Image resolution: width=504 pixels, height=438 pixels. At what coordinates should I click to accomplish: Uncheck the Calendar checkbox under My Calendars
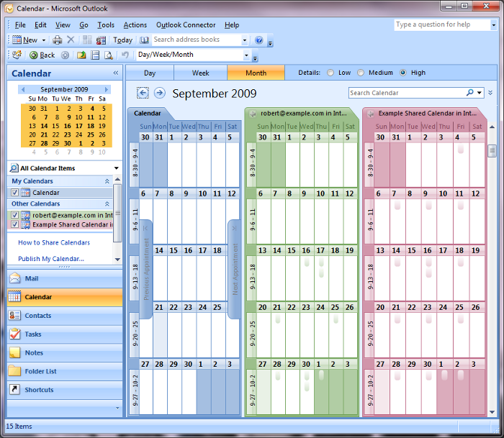point(14,192)
